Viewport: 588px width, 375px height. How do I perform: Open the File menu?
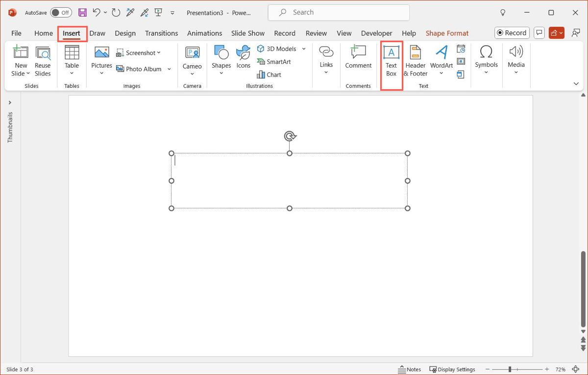[x=16, y=33]
